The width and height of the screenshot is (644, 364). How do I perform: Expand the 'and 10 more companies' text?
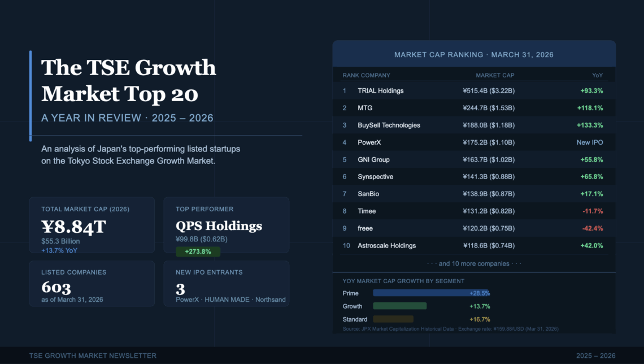tap(473, 263)
